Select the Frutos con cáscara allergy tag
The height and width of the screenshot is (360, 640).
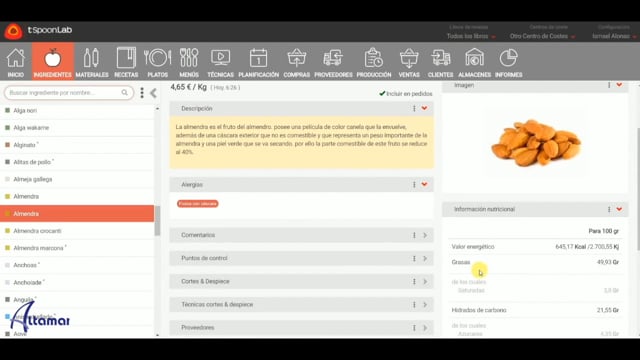point(198,204)
